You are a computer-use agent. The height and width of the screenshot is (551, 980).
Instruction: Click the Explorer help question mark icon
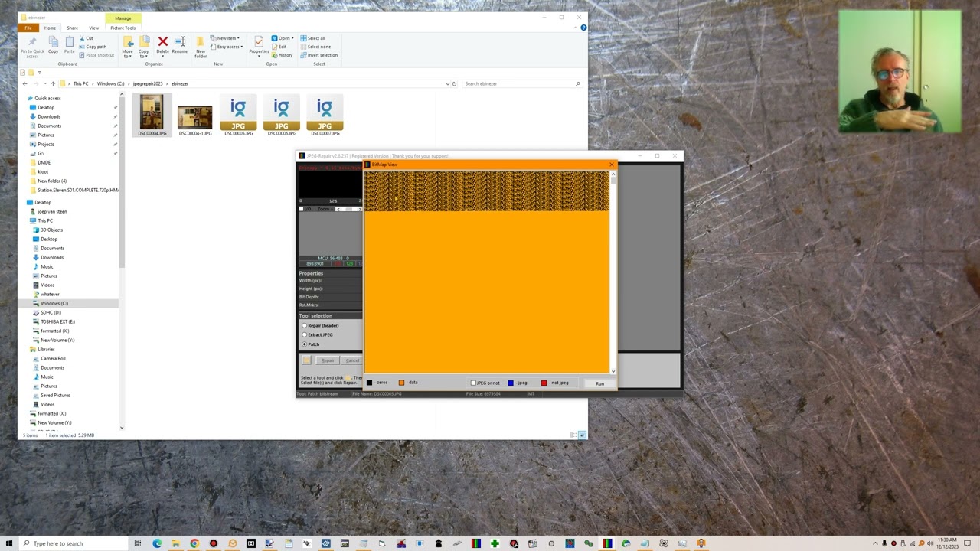[583, 28]
